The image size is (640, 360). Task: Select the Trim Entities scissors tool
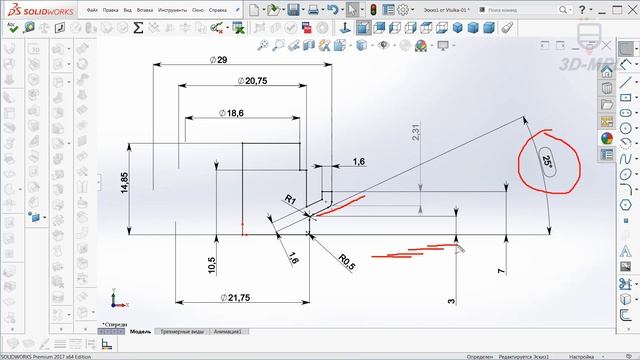point(624,283)
